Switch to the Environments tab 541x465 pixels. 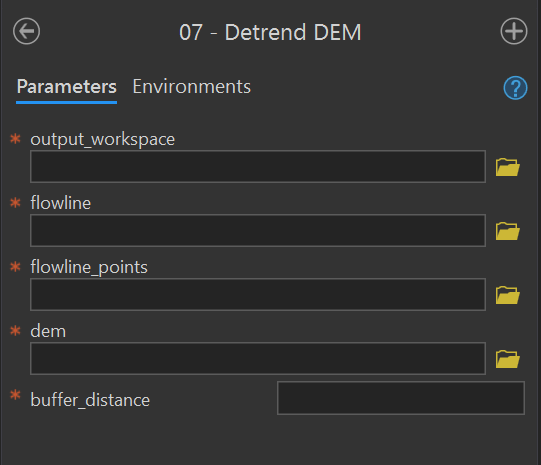[191, 86]
